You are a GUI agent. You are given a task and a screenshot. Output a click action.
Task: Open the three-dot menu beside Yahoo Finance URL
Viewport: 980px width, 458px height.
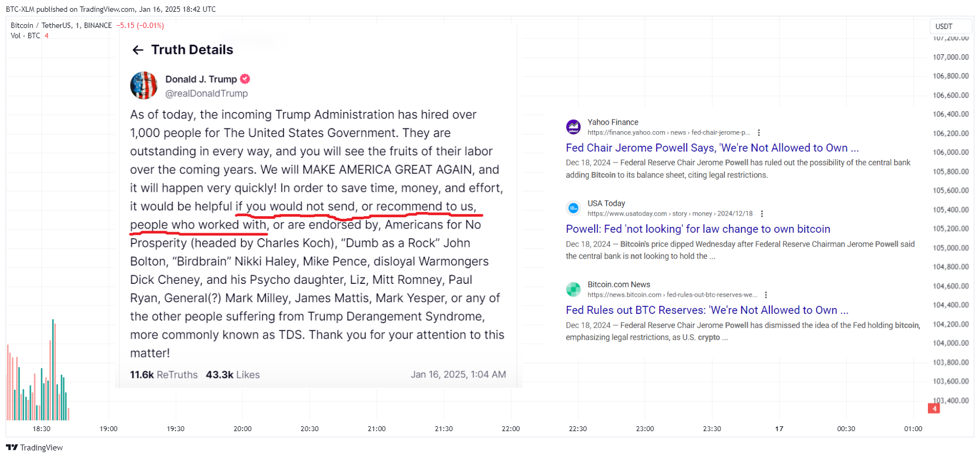pyautogui.click(x=759, y=133)
